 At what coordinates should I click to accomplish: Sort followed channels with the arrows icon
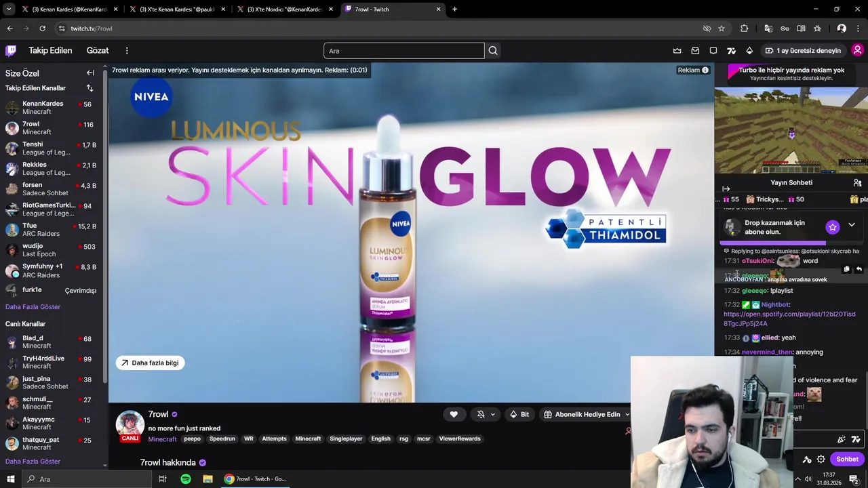click(x=90, y=88)
